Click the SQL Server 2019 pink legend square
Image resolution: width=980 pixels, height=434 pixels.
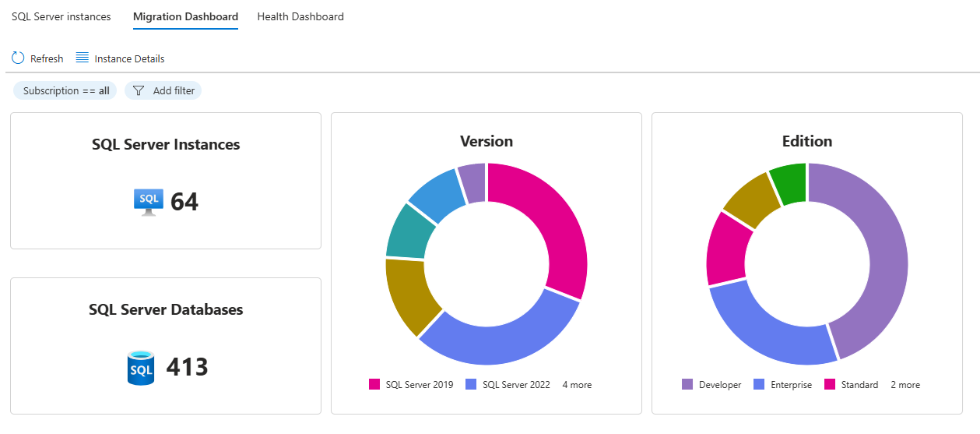pyautogui.click(x=374, y=384)
